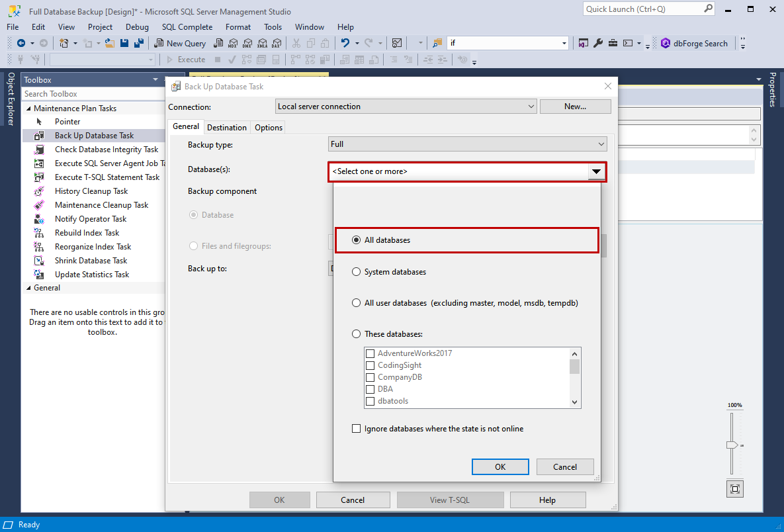The width and height of the screenshot is (784, 532).
Task: Click Cancel in the database selection popup
Action: [x=565, y=467]
